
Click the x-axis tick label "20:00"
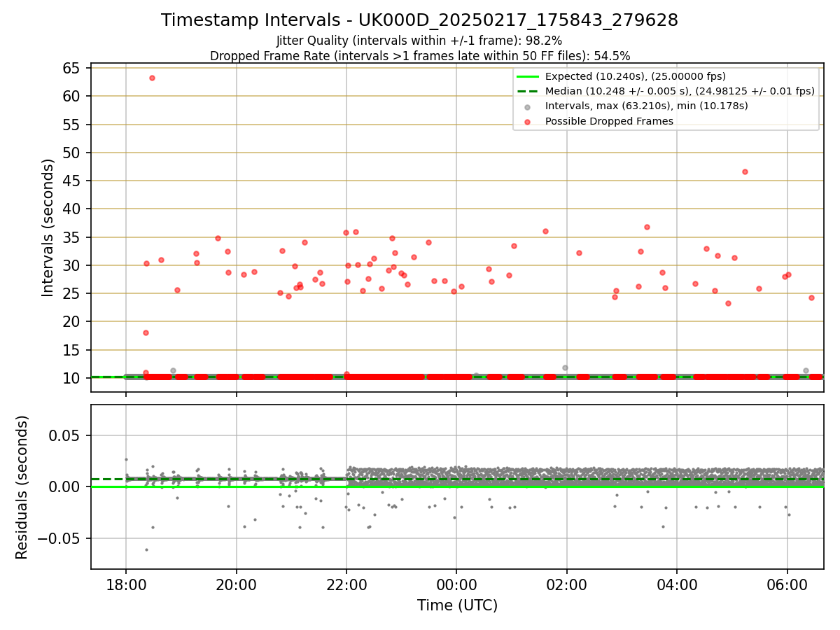[237, 585]
